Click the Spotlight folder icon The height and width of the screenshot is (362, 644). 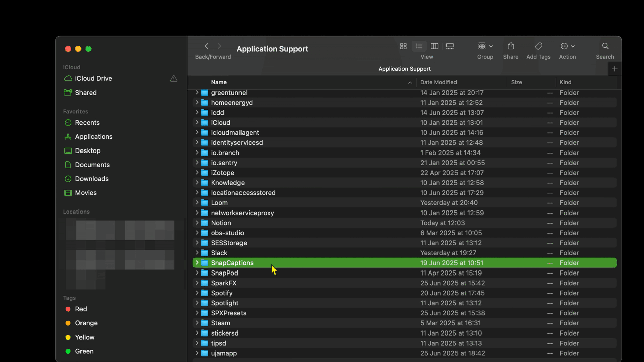(205, 303)
